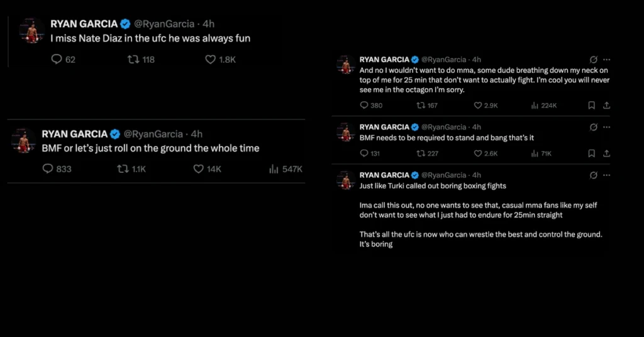Open more options on the 'do mma' tweet
This screenshot has width=644, height=337.
pyautogui.click(x=606, y=58)
